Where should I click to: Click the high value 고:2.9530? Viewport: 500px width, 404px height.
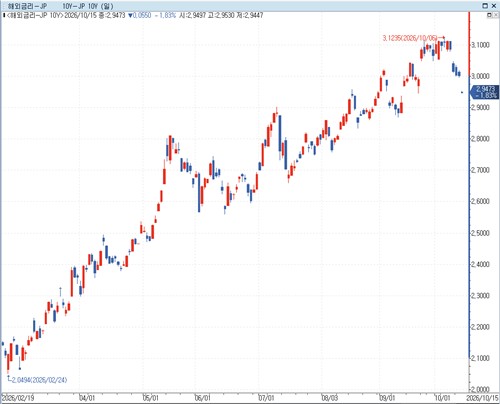click(221, 15)
